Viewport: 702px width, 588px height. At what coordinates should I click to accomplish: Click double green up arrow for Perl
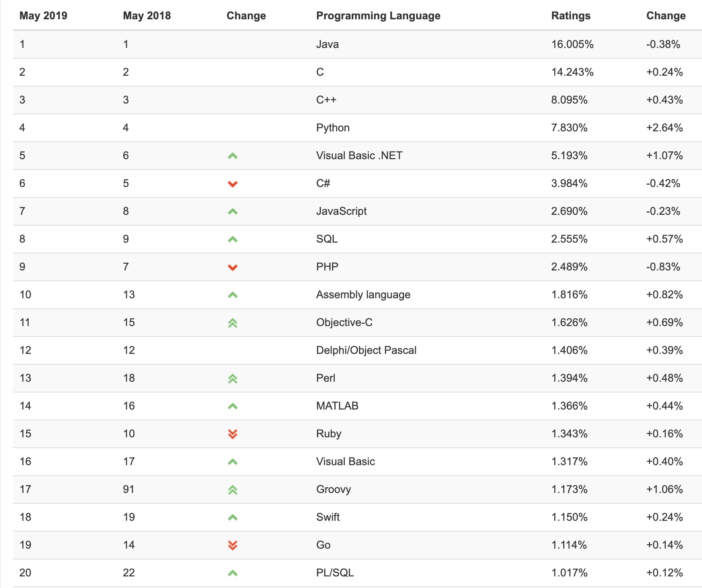click(232, 379)
